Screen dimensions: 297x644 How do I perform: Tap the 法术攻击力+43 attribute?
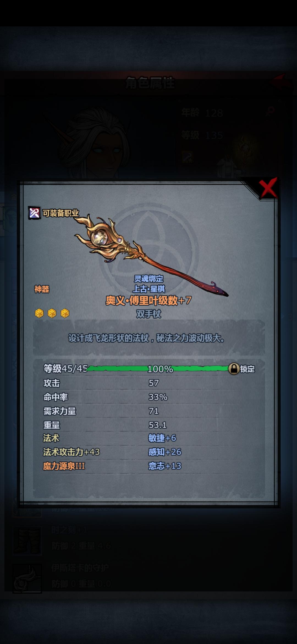(71, 452)
